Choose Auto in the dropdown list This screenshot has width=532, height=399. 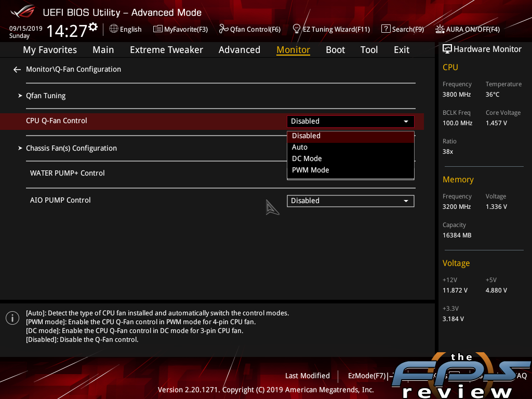coord(351,147)
